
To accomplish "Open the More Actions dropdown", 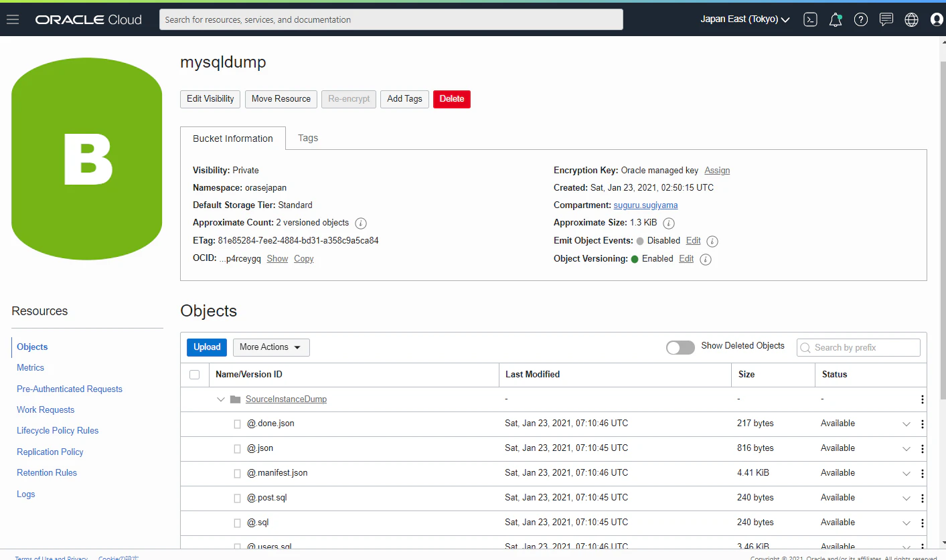I will [x=271, y=347].
